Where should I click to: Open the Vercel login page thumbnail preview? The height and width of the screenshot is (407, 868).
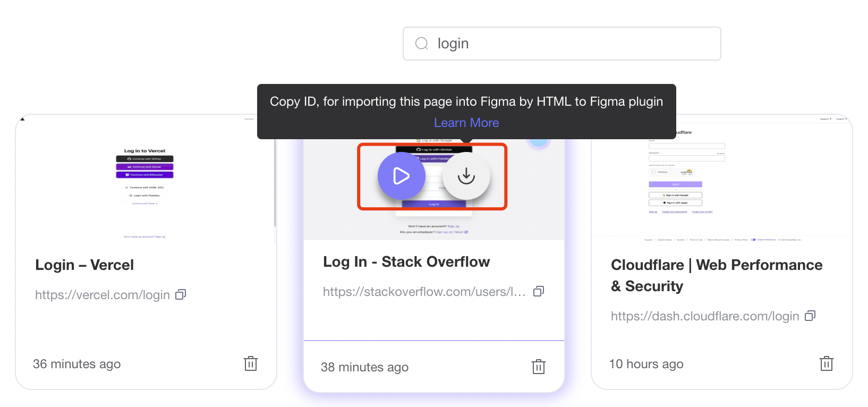point(144,181)
